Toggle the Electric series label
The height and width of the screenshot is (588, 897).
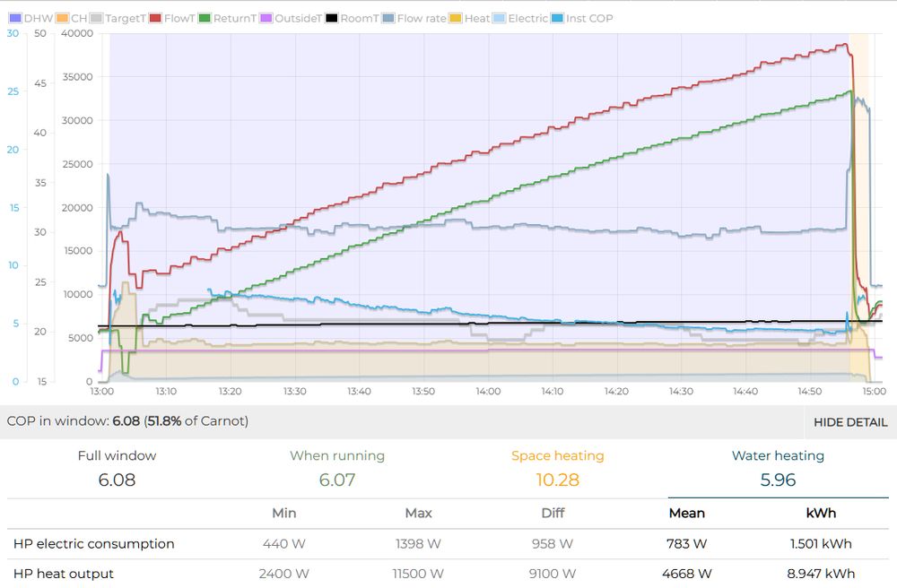tap(528, 18)
